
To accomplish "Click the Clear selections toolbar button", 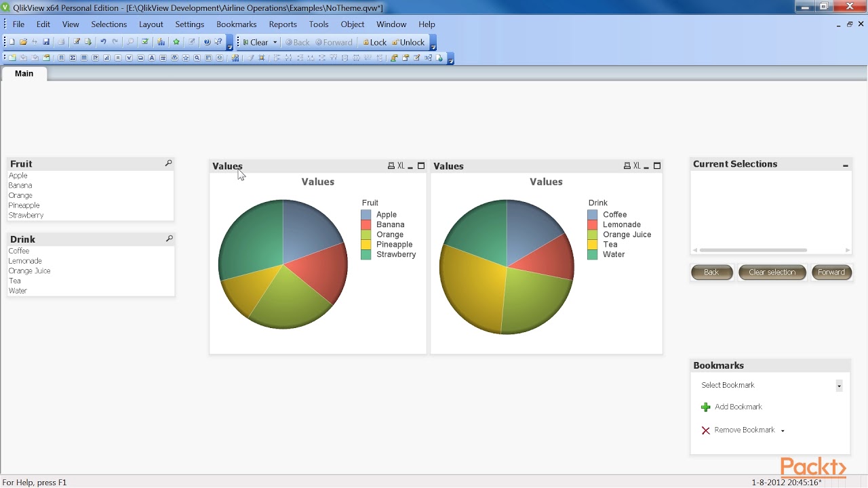I will (x=256, y=42).
